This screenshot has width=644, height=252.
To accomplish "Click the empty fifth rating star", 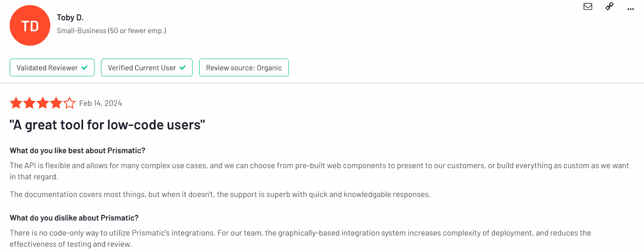I will (x=69, y=103).
